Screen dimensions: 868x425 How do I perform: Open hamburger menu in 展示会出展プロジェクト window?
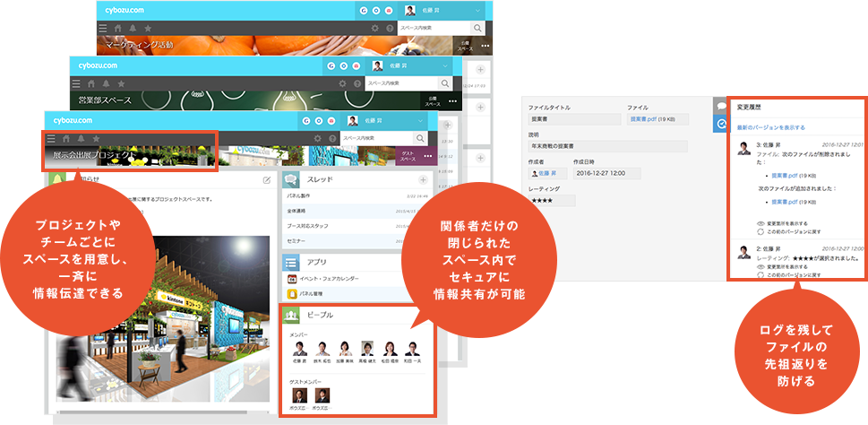click(51, 138)
